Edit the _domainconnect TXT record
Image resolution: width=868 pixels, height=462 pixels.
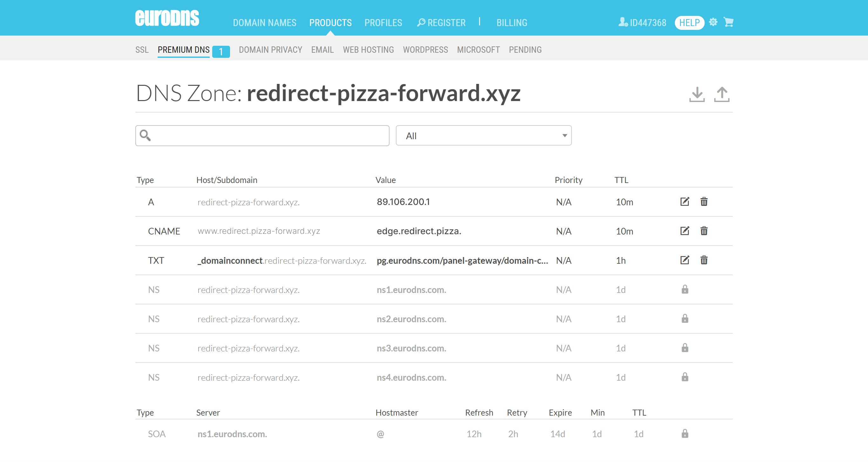click(x=684, y=260)
